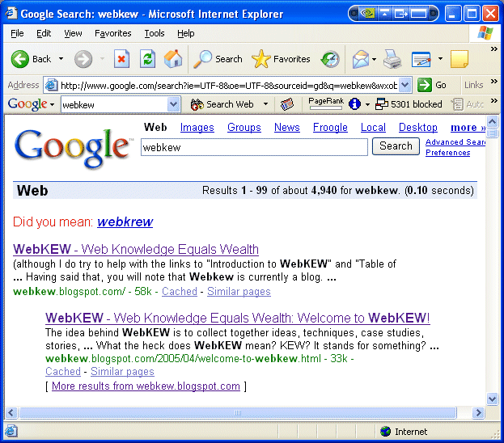Viewport: 504px width, 443px height.
Task: Expand the Google toolbar search box dropdown
Action: [x=174, y=104]
